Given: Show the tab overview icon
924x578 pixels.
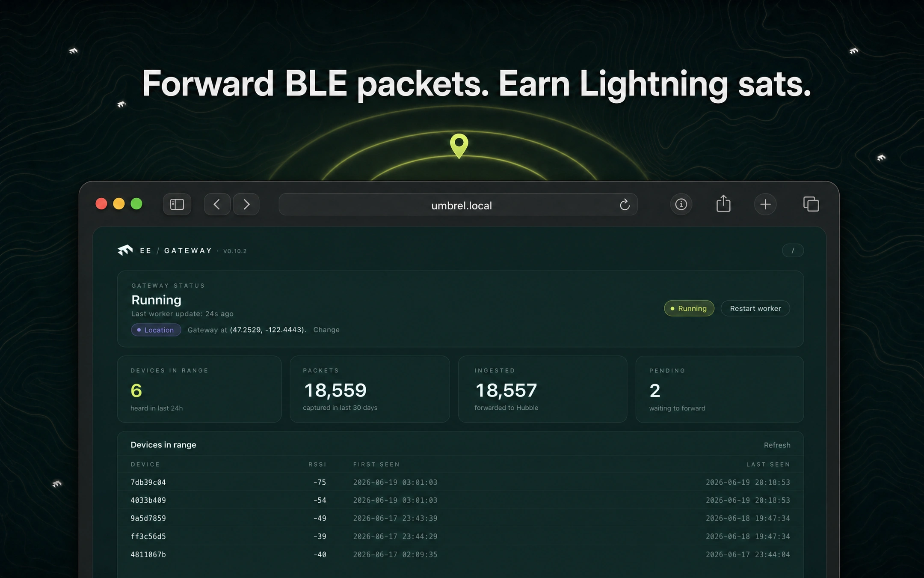Looking at the screenshot, I should (811, 204).
